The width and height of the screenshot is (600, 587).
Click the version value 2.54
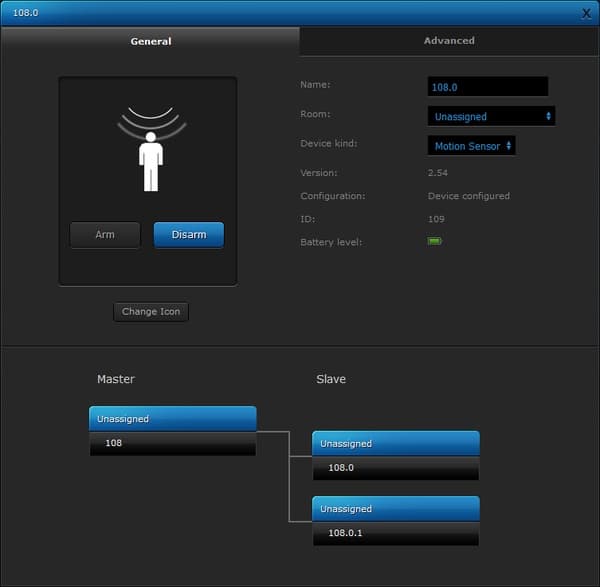pos(438,173)
